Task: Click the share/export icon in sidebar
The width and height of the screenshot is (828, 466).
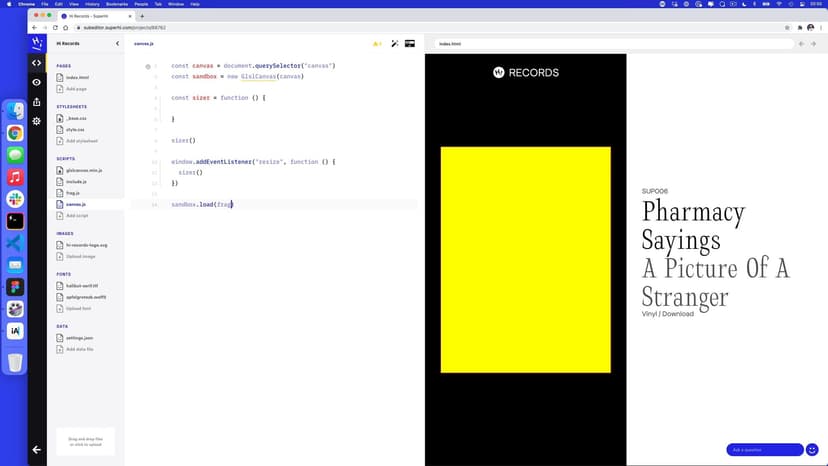Action: [x=37, y=101]
